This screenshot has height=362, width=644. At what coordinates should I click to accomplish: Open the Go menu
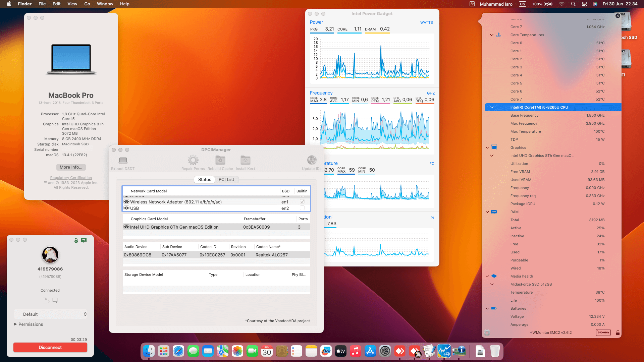[87, 4]
